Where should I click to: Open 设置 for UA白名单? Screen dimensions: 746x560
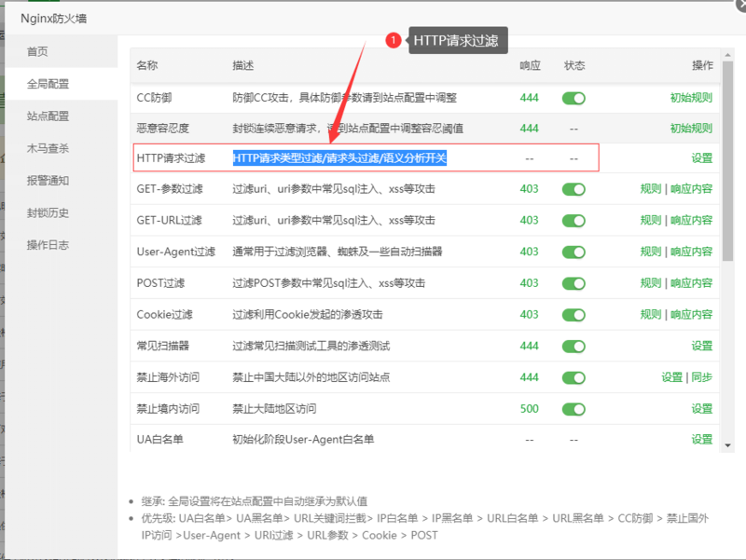click(702, 439)
